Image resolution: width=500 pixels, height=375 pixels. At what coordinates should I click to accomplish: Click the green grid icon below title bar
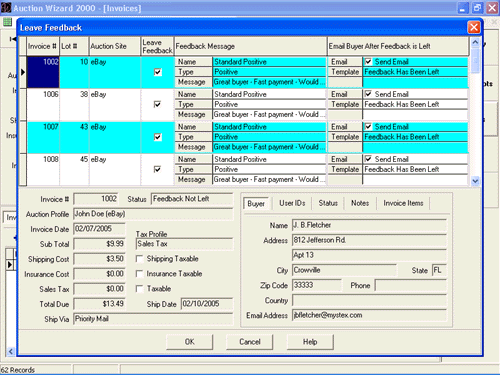(x=7, y=22)
